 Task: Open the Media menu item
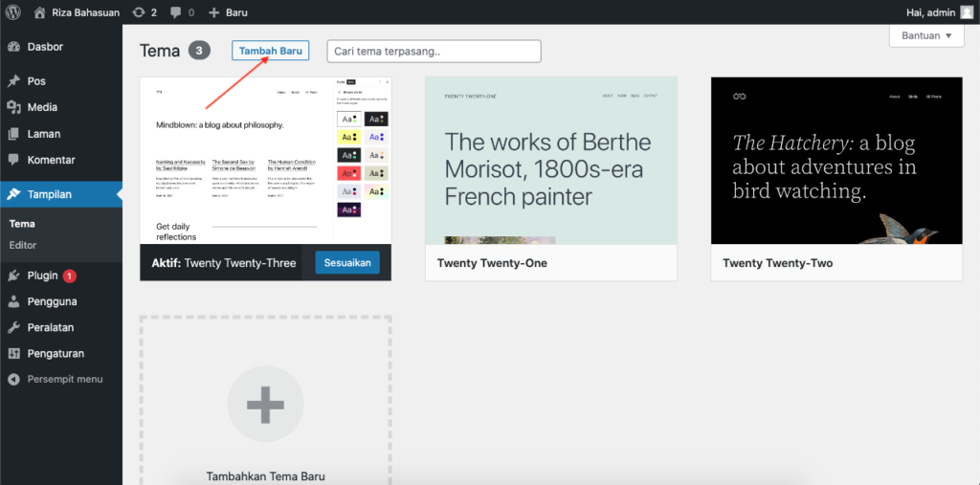pos(42,107)
